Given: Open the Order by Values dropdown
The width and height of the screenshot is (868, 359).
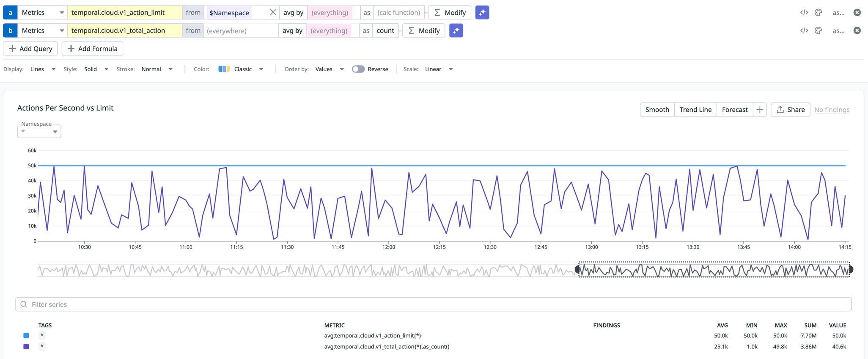Looking at the screenshot, I should pos(329,69).
